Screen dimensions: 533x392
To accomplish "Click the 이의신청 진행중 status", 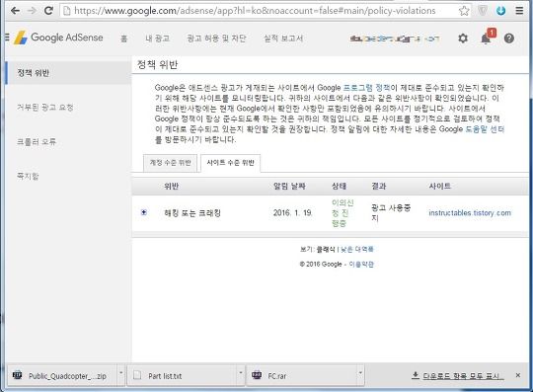I will 343,213.
